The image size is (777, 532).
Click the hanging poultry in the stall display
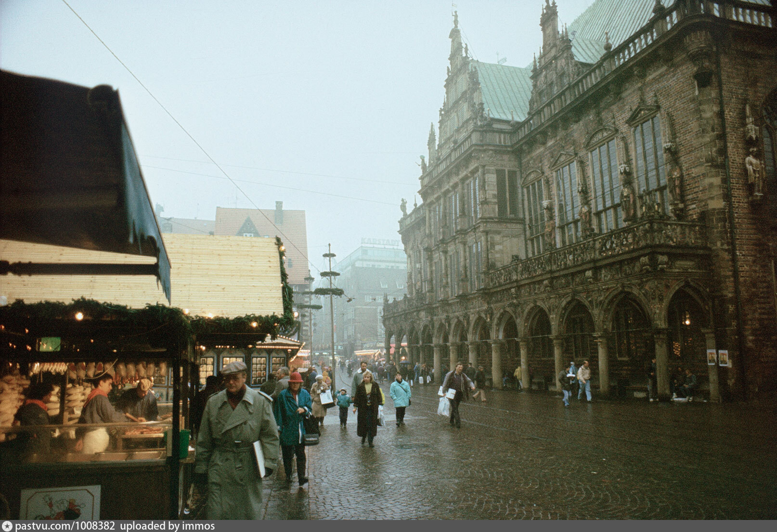click(120, 371)
